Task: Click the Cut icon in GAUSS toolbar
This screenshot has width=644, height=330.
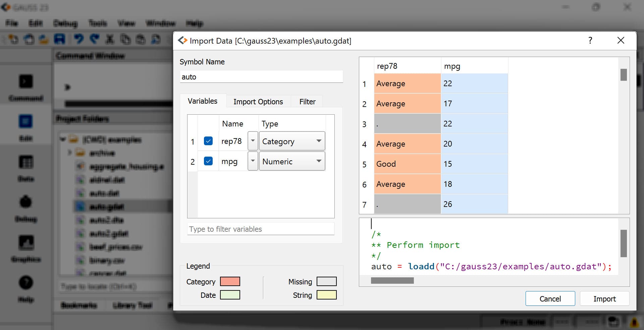Action: 110,39
